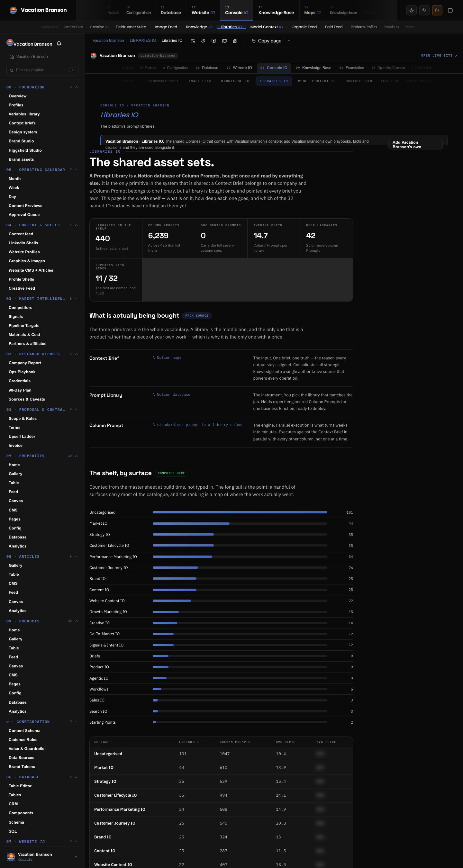Click the orange sign-out icon
Screen dimensions: 463x868
click(x=437, y=10)
